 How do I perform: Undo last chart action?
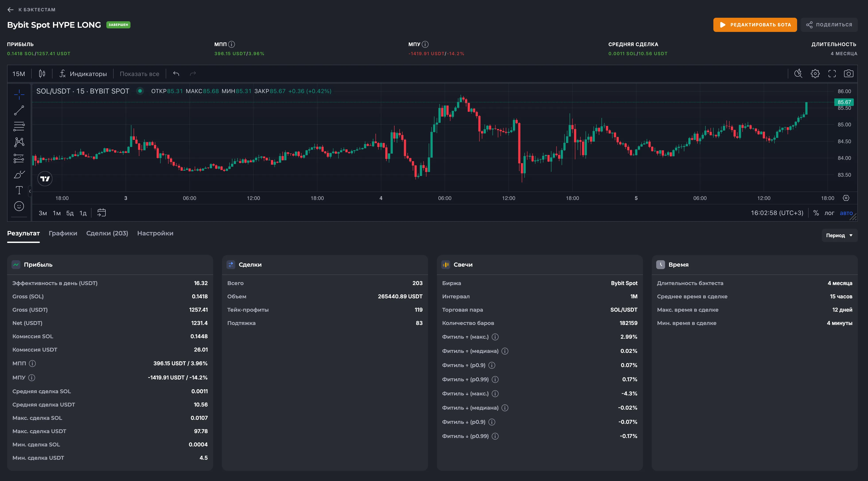176,74
